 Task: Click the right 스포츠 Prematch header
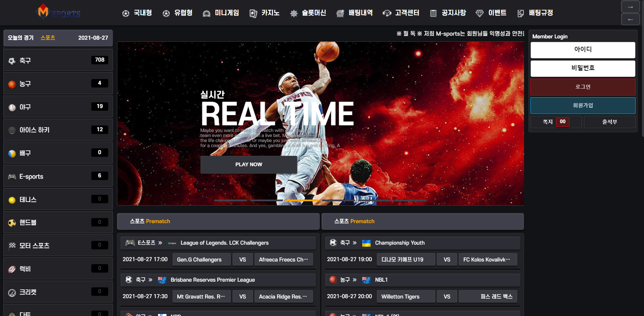click(x=423, y=221)
